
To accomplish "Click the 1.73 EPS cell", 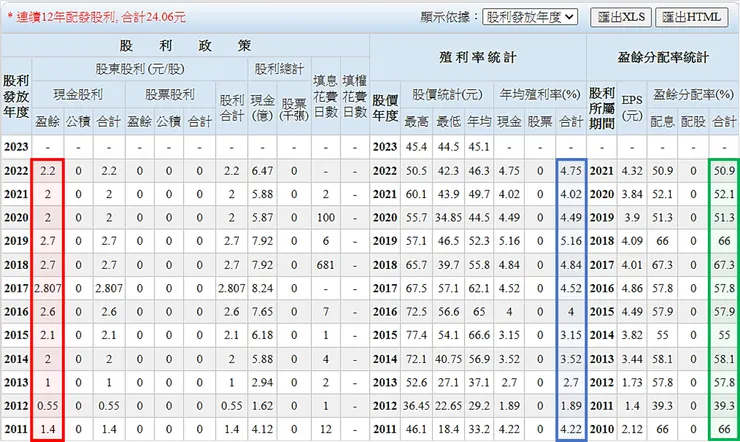I will pos(632,383).
